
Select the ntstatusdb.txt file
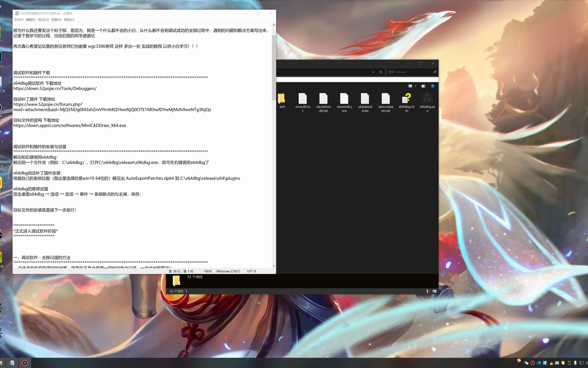(365, 102)
